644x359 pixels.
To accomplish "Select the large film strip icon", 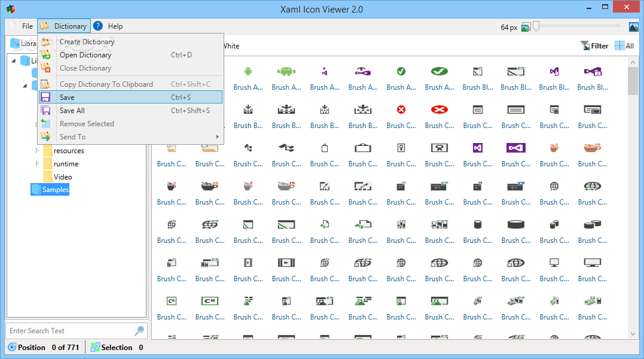I will (x=286, y=263).
